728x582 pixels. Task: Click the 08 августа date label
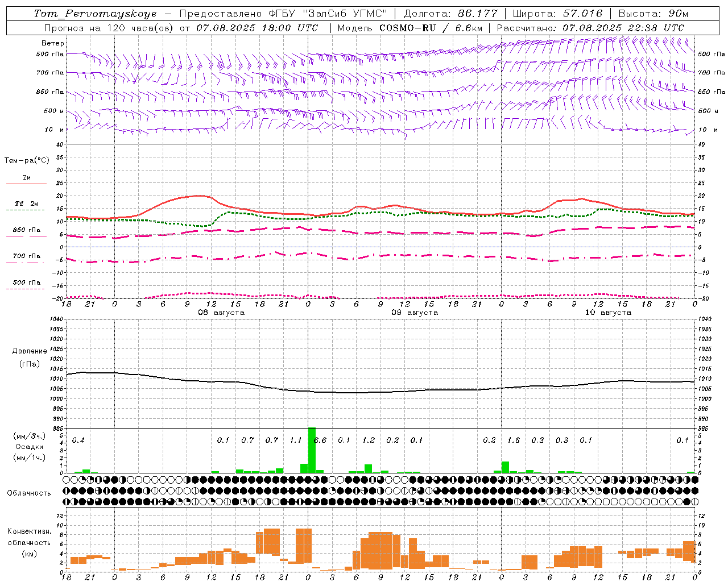point(221,313)
